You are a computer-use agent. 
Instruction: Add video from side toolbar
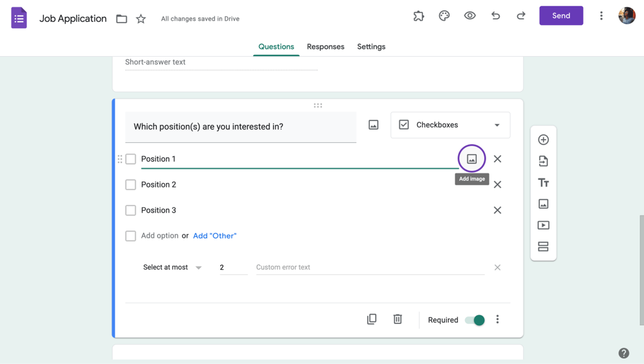[544, 225]
